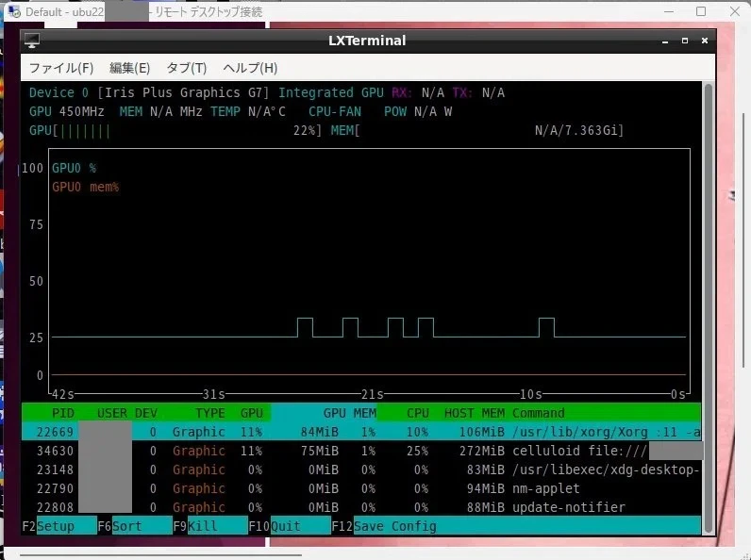Minimize the remote desktop connection window

pyautogui.click(x=669, y=11)
